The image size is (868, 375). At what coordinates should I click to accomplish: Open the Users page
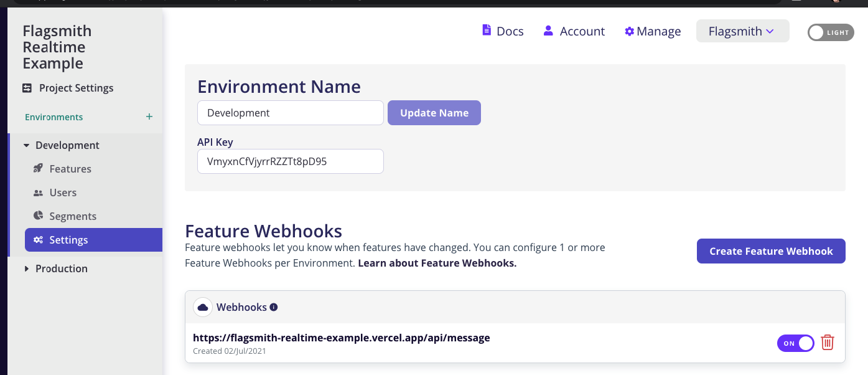pyautogui.click(x=62, y=193)
